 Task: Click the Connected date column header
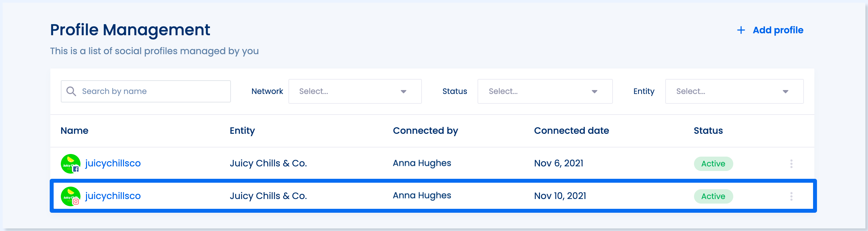click(571, 131)
